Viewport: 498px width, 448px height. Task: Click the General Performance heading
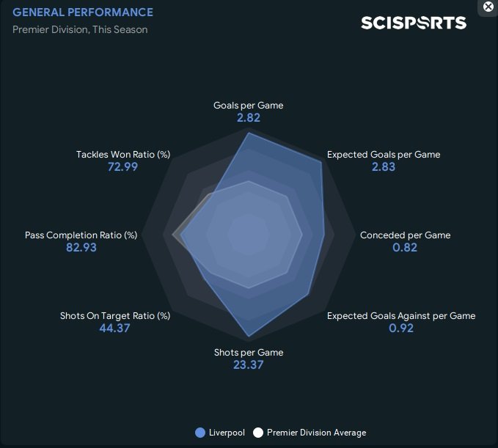pos(83,12)
